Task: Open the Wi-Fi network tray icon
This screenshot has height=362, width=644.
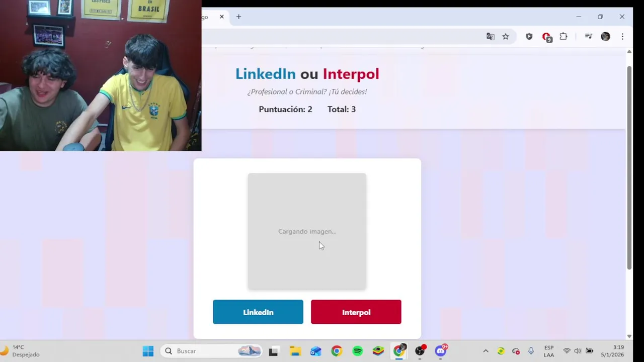Action: [567, 351]
